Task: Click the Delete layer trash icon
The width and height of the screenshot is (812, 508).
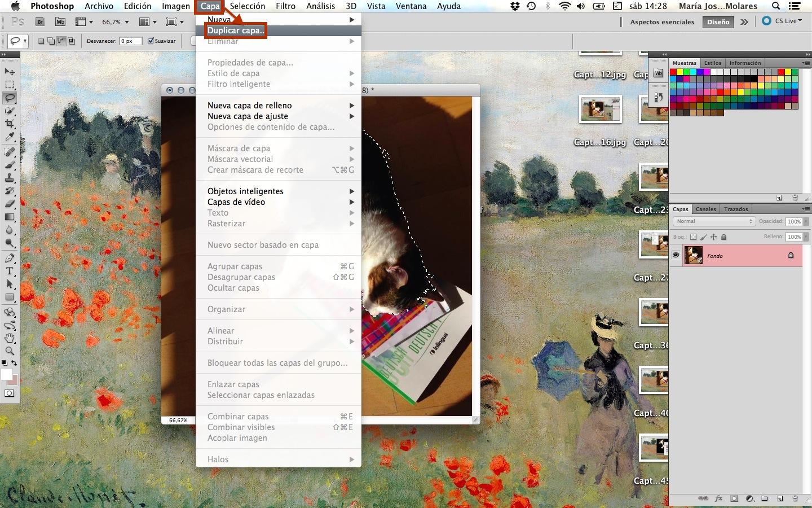Action: point(795,499)
